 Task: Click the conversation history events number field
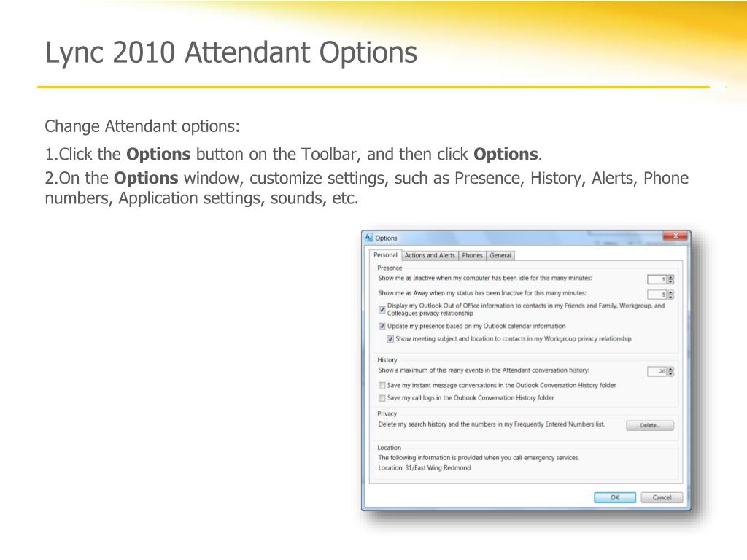[657, 371]
